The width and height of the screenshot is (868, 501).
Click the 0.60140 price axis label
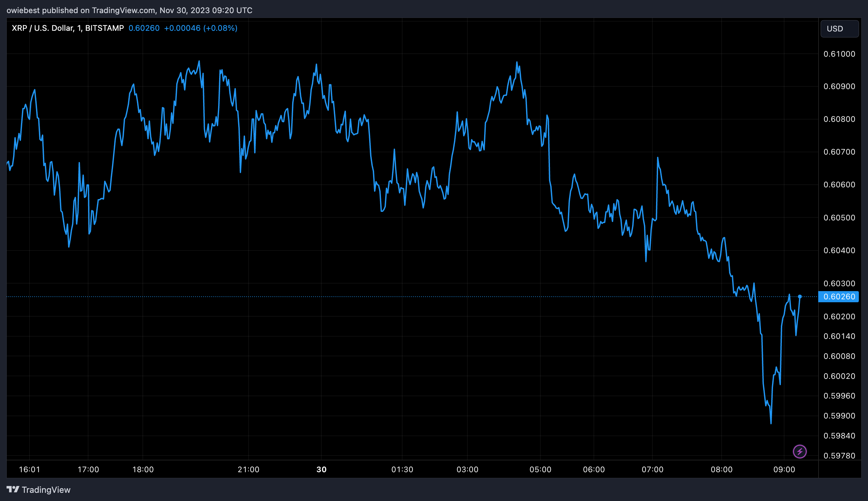point(839,336)
